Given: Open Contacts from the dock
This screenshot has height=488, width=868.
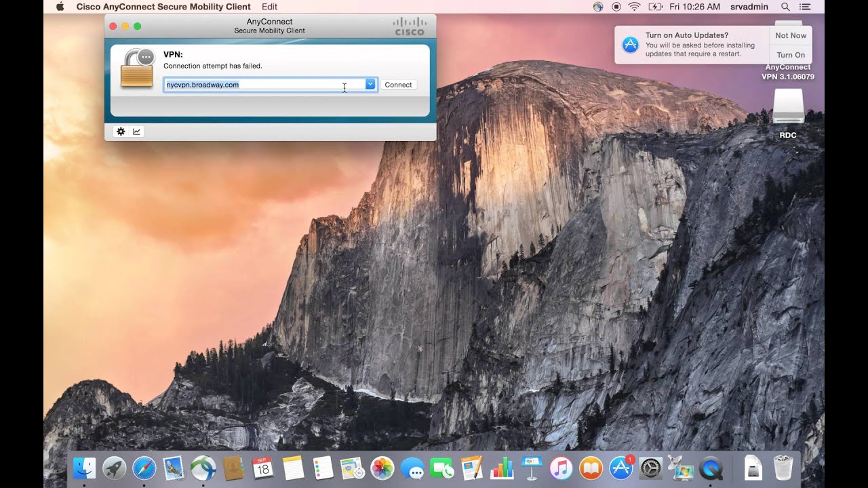Looking at the screenshot, I should pos(233,468).
